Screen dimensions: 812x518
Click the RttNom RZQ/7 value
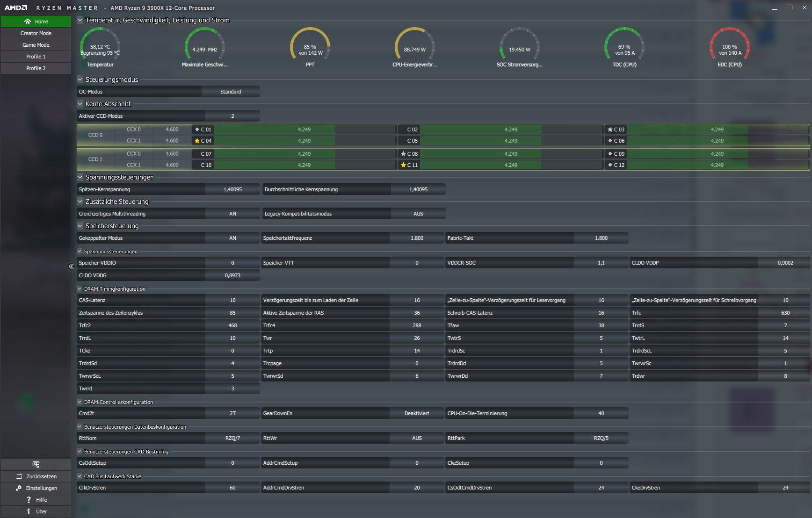click(232, 438)
